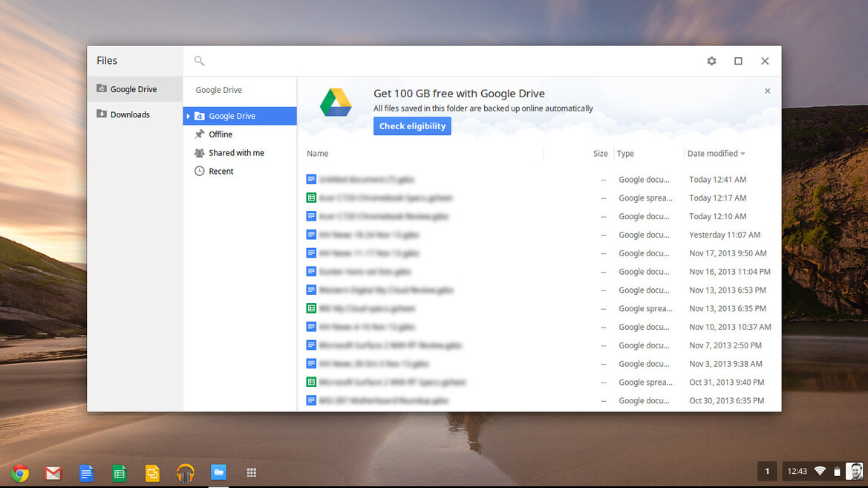Screen dimensions: 868x488
Task: Click the Files app shelf icon
Action: pos(218,472)
